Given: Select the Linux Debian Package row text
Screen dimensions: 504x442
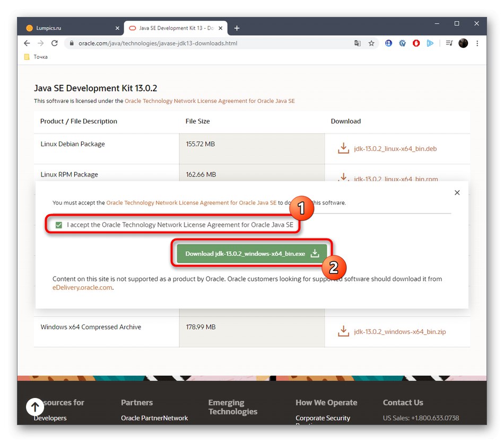Looking at the screenshot, I should pyautogui.click(x=73, y=144).
